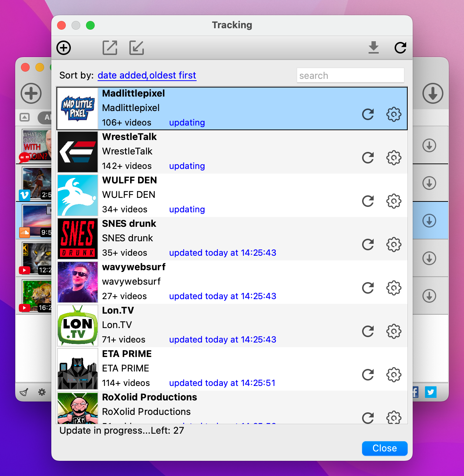The height and width of the screenshot is (476, 464).
Task: Refresh the Lon.TV channel
Action: pos(368,331)
